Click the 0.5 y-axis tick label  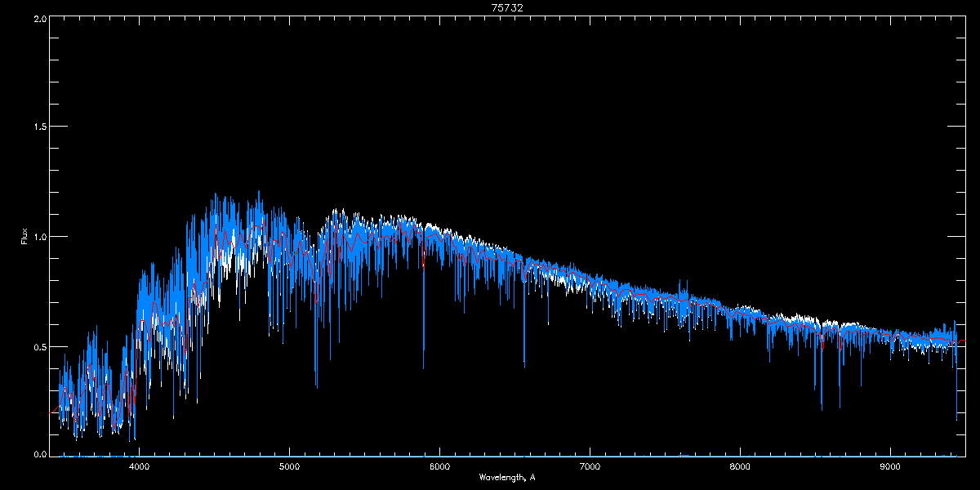click(x=40, y=346)
